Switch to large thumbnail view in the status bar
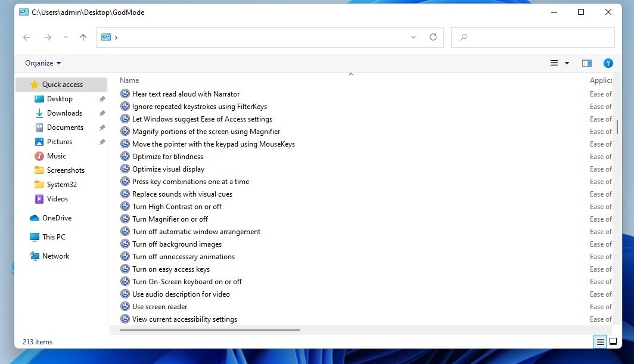Image resolution: width=634 pixels, height=364 pixels. point(613,341)
